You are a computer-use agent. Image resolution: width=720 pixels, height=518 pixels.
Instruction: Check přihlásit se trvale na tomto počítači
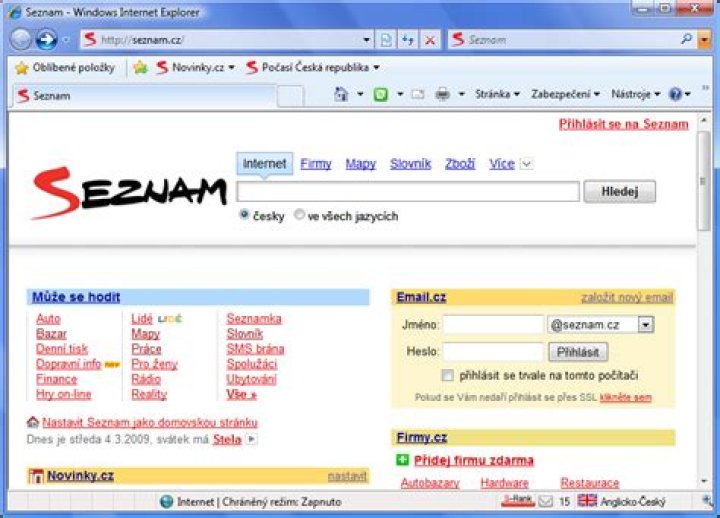coord(447,375)
